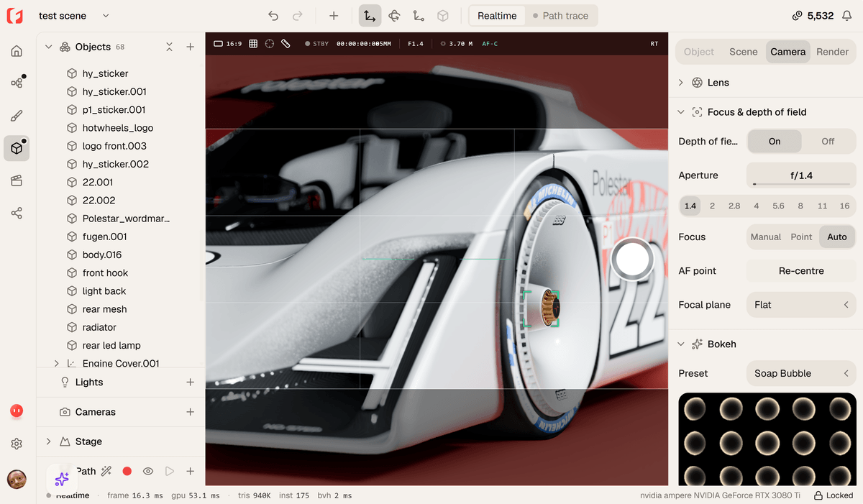Click the Redo arrow
The height and width of the screenshot is (504, 863).
click(298, 16)
